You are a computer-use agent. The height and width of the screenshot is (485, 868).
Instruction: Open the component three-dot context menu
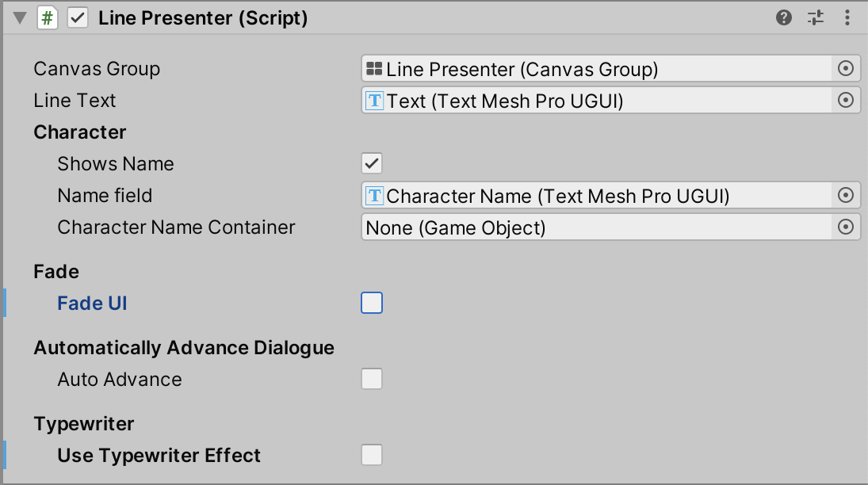(847, 17)
